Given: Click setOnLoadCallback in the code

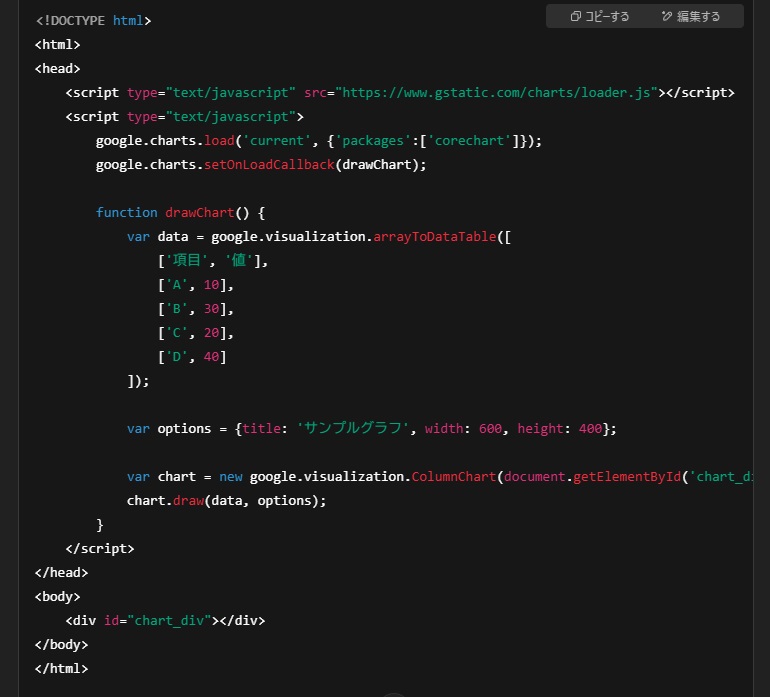Looking at the screenshot, I should pos(269,165).
